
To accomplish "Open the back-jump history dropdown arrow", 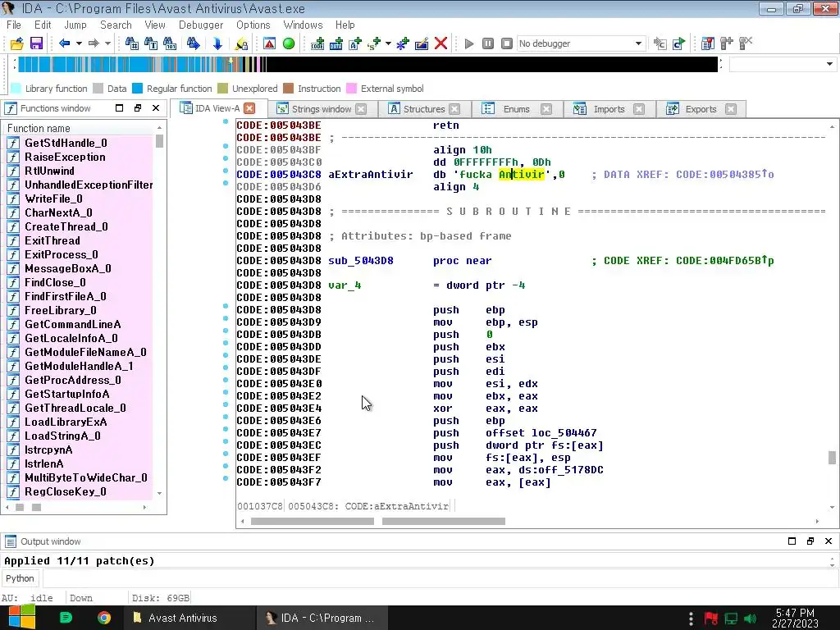I will click(x=79, y=43).
